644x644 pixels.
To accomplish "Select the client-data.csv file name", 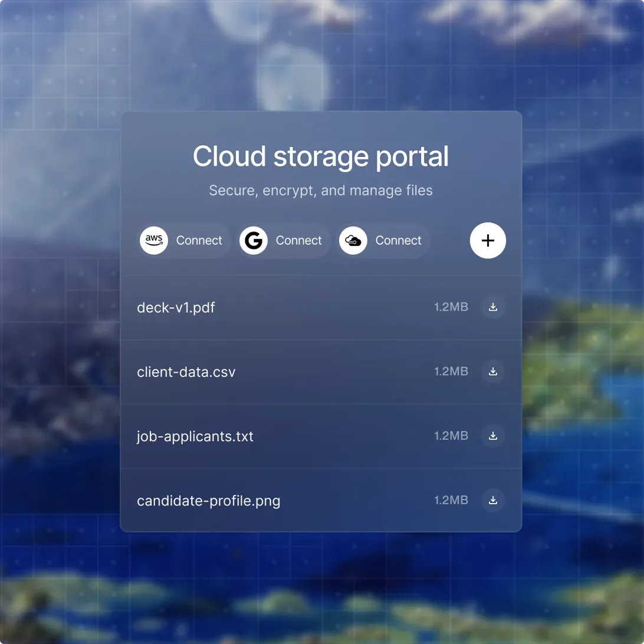I will pyautogui.click(x=186, y=372).
